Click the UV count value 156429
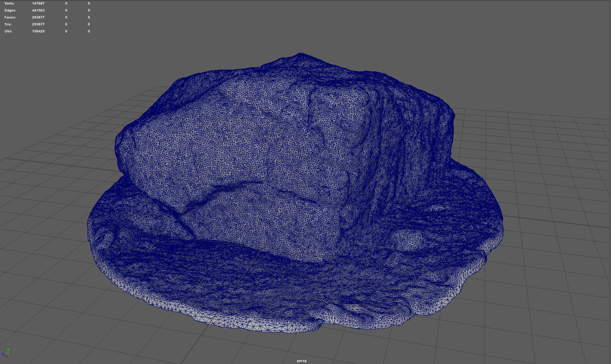 pos(38,31)
